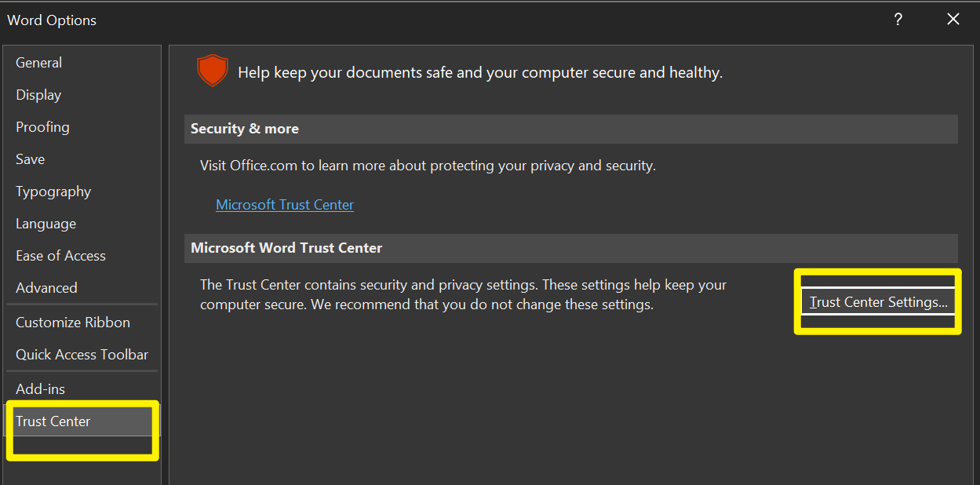Open the Advanced options category
This screenshot has height=485, width=980.
[x=46, y=288]
